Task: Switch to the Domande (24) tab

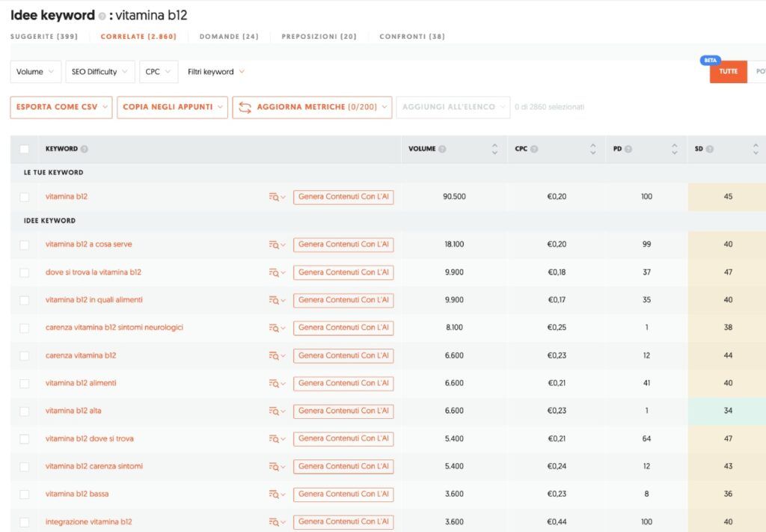Action: click(x=229, y=37)
